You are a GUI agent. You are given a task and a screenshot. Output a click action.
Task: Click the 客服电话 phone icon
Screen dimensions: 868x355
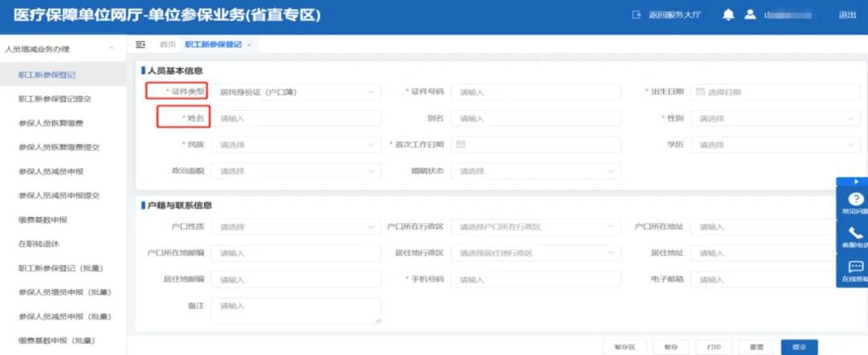click(855, 234)
